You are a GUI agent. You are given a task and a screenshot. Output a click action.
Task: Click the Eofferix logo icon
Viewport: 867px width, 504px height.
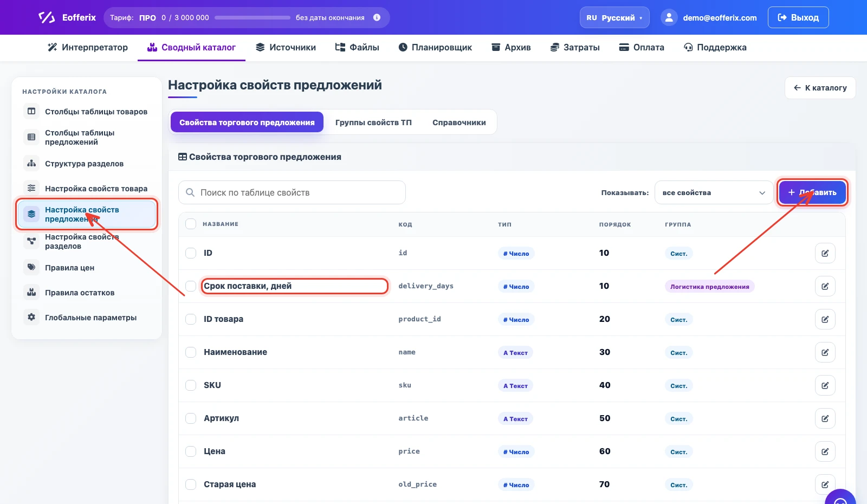point(47,17)
